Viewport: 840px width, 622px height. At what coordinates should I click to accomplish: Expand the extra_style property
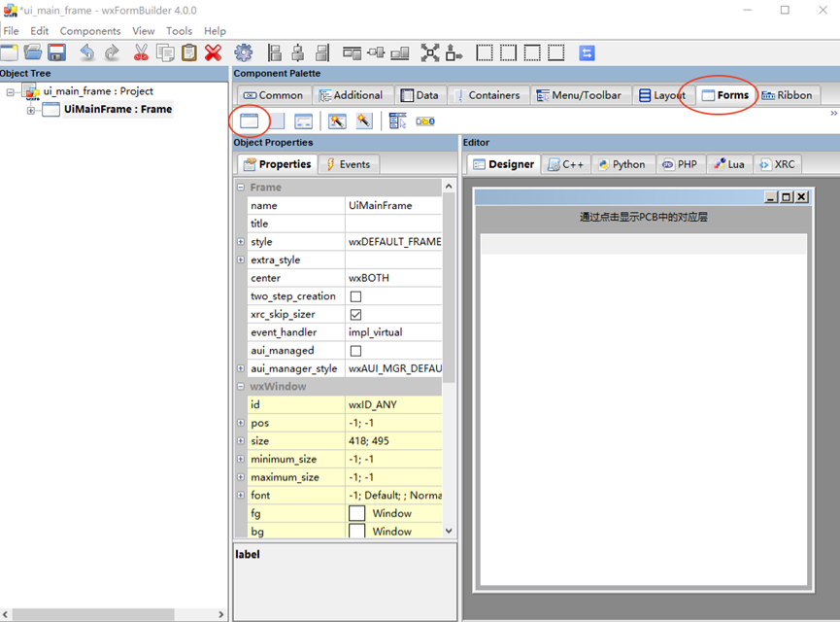click(x=241, y=259)
